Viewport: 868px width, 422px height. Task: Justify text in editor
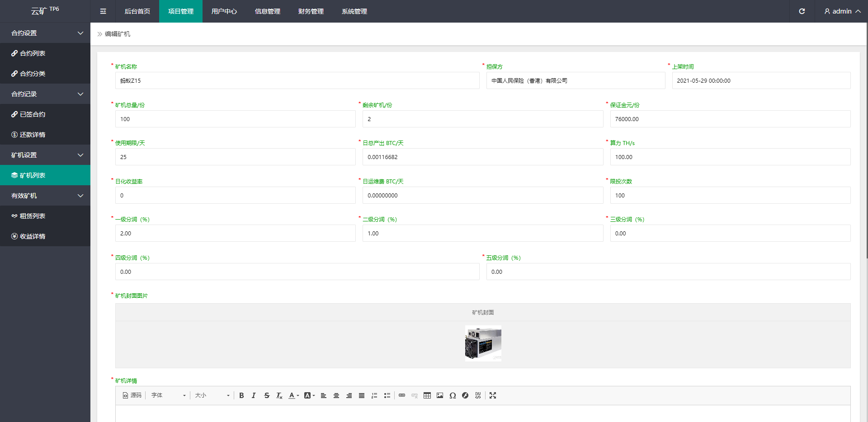(x=362, y=395)
